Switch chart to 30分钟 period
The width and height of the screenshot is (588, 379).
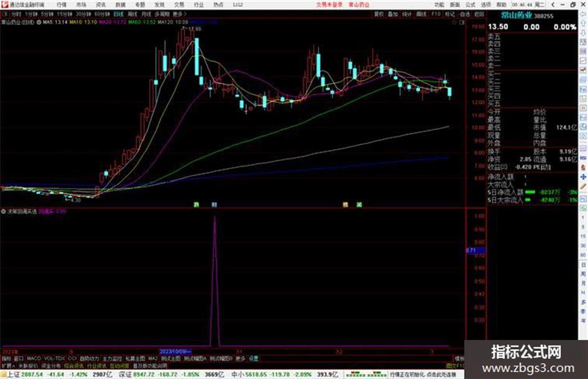pyautogui.click(x=83, y=14)
